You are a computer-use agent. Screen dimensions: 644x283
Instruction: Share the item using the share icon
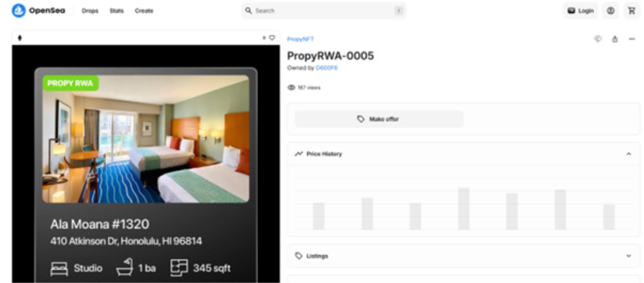615,39
